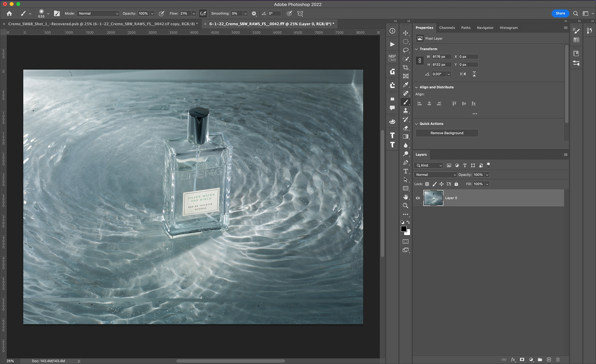Viewport: 596px width, 364px height.
Task: Hide Layer 0 with eye icon
Action: point(418,198)
